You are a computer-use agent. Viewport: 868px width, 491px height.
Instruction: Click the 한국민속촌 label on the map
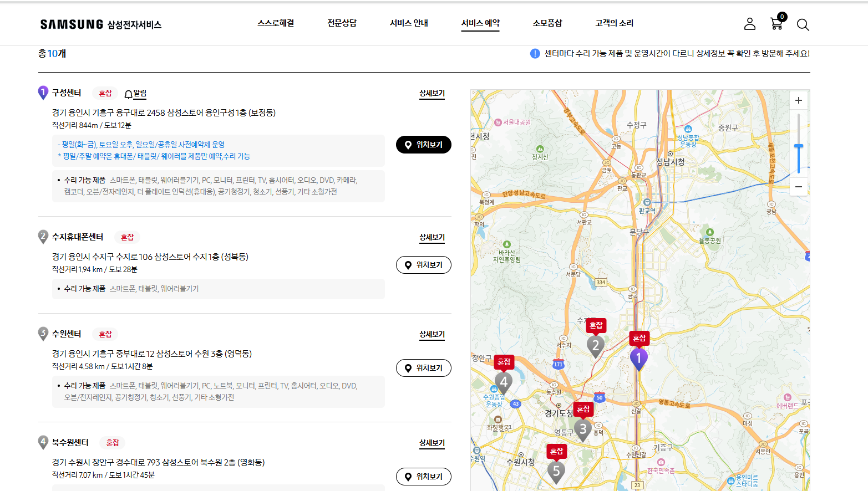(x=661, y=470)
